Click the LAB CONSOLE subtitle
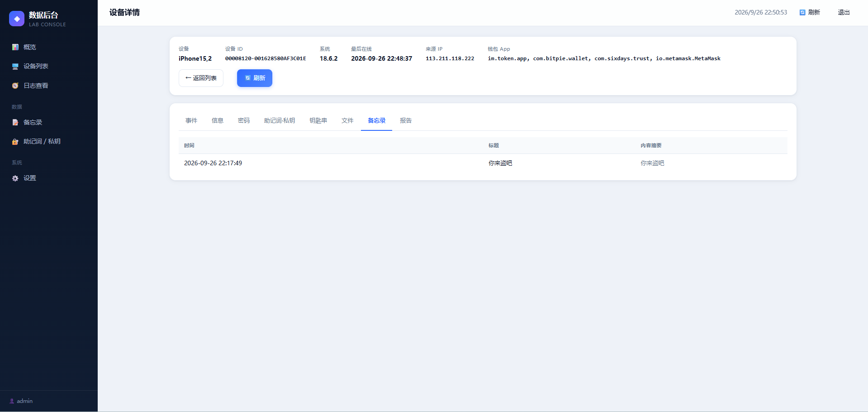The height and width of the screenshot is (412, 868). pos(47,24)
